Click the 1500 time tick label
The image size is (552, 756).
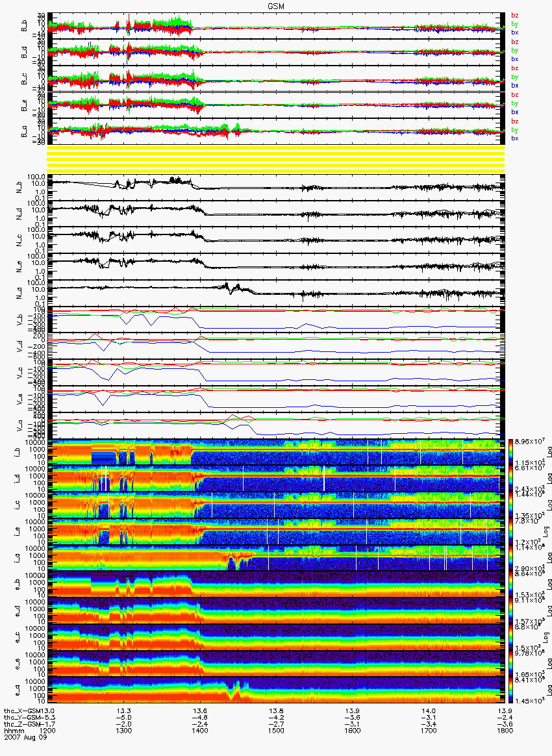[x=276, y=731]
